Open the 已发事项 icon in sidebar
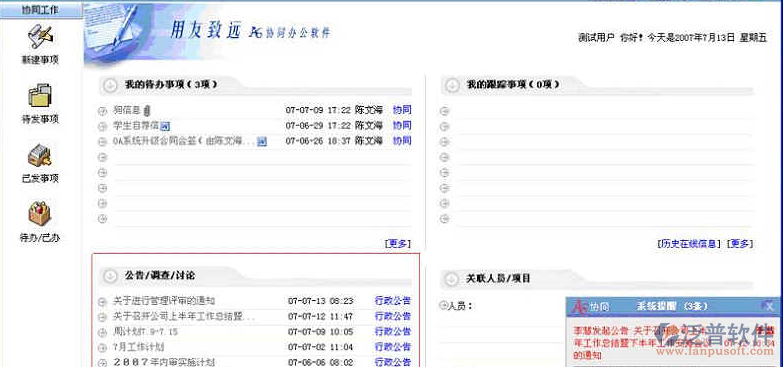The height and width of the screenshot is (367, 784). (x=40, y=156)
